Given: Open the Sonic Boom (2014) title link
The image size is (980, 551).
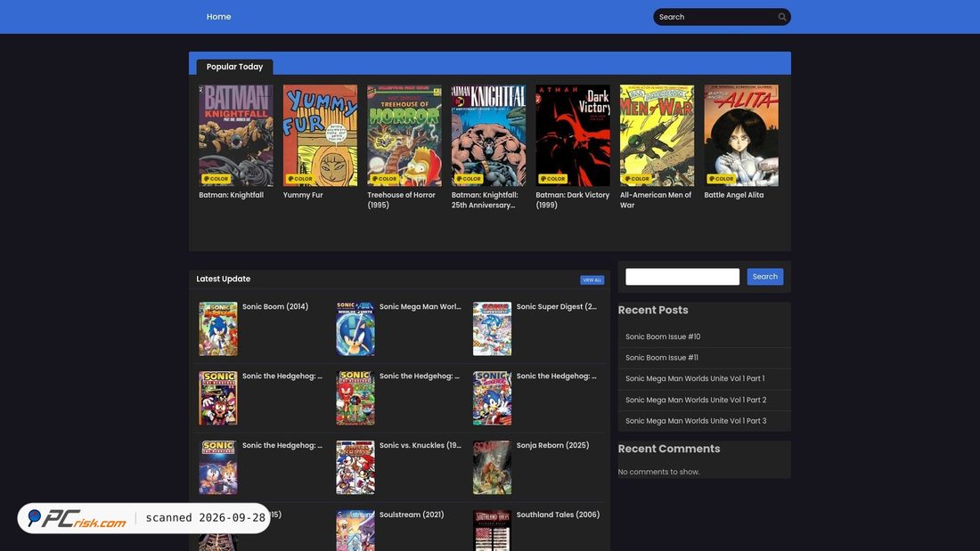Looking at the screenshot, I should pos(275,307).
